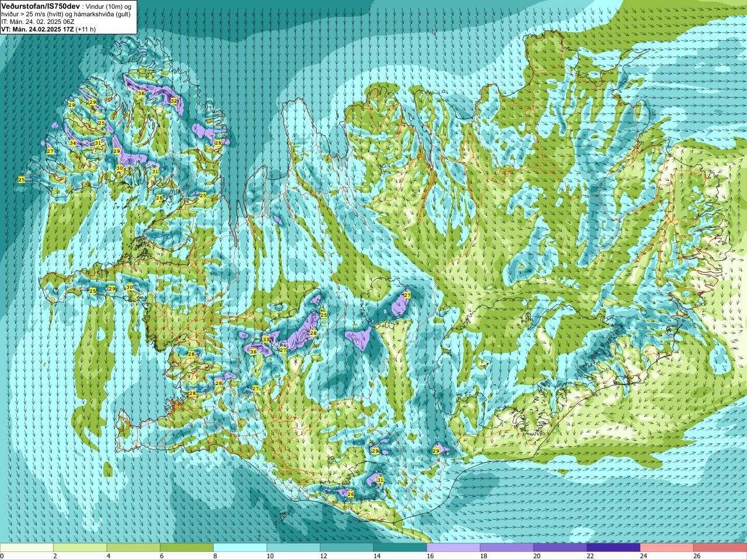The width and height of the screenshot is (747, 560).
Task: Click the yellow 33 gust label
Action: pos(266,339)
